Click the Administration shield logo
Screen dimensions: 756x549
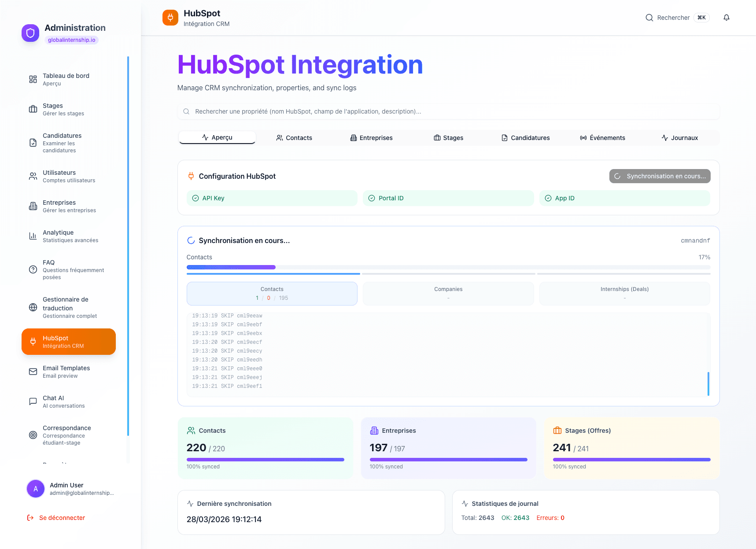30,33
